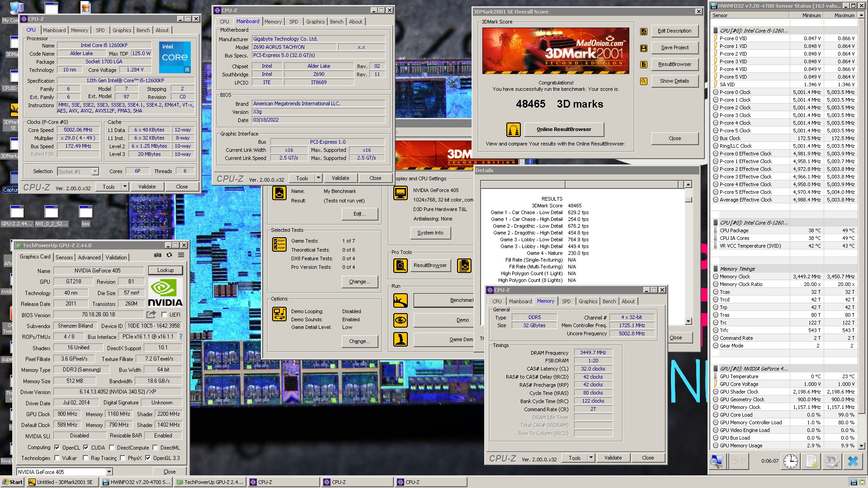Click the Save Project floppy icon
Screen dimensions: 868x488
pyautogui.click(x=644, y=48)
